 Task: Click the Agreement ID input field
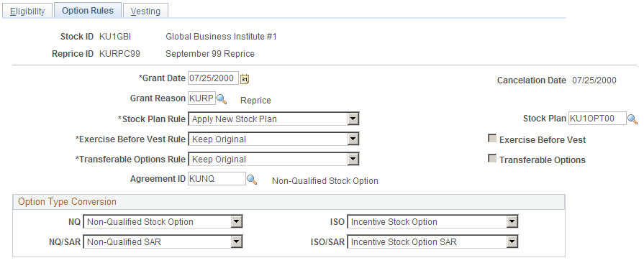tap(217, 179)
